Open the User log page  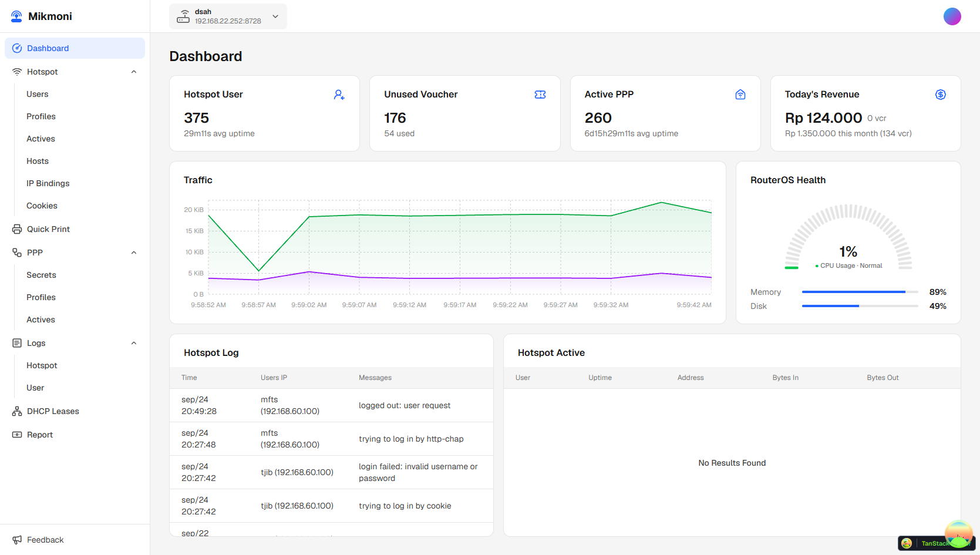point(35,388)
